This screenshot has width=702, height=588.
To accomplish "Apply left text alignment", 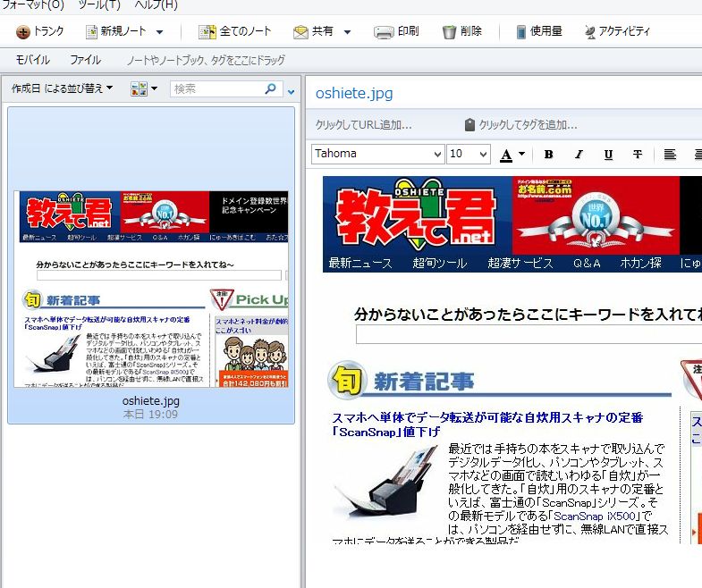I will [670, 155].
